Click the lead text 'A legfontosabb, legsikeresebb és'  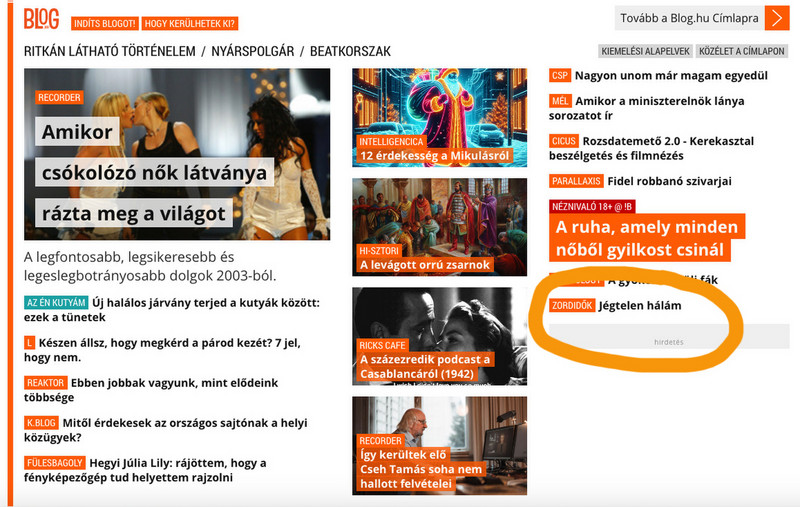(x=129, y=257)
